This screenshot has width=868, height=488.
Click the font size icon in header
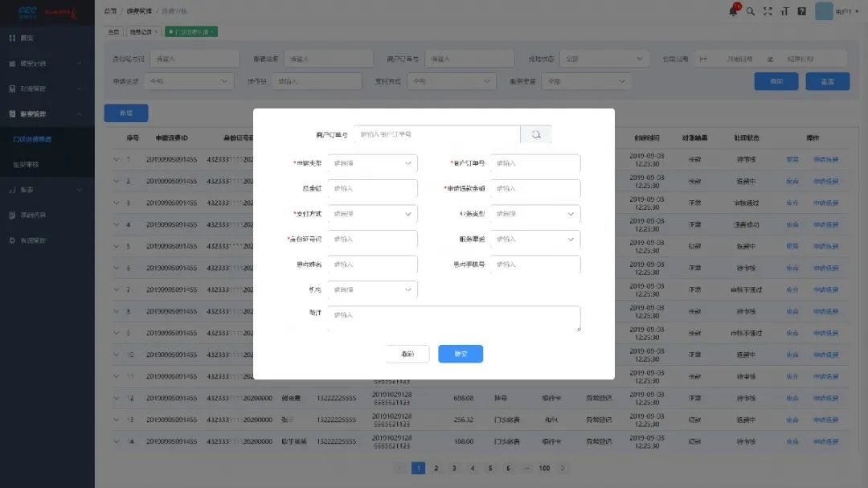[x=784, y=11]
